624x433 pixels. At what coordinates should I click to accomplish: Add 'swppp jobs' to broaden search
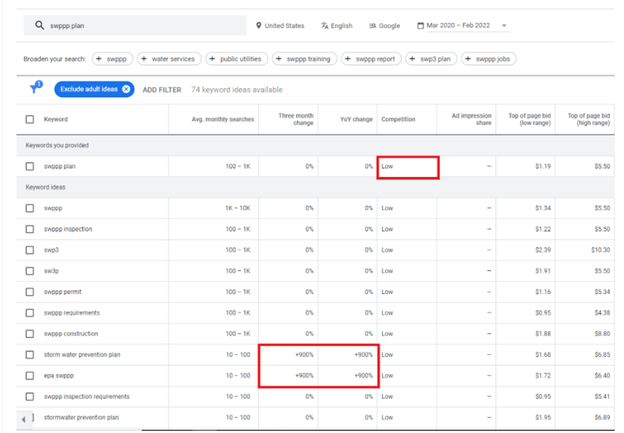tap(489, 59)
